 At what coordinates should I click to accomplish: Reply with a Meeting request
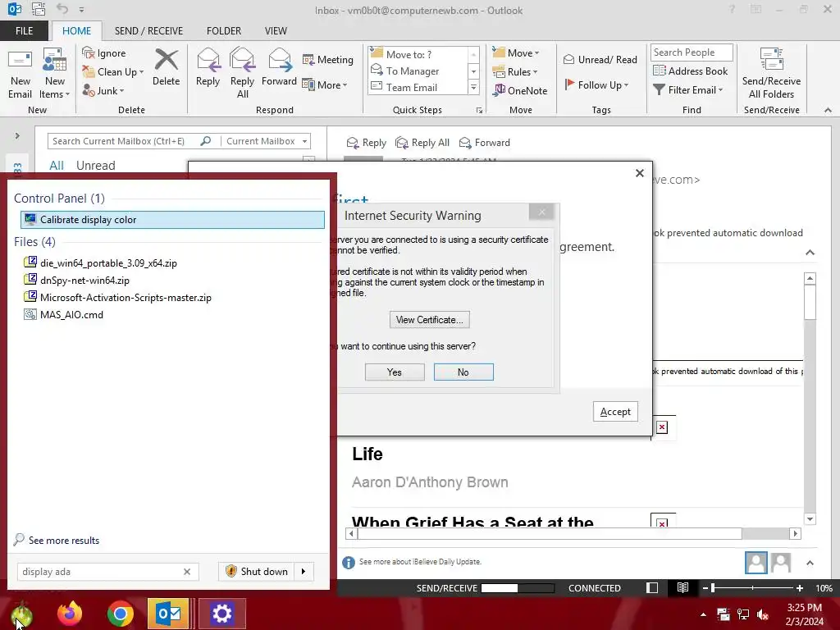[x=328, y=59]
